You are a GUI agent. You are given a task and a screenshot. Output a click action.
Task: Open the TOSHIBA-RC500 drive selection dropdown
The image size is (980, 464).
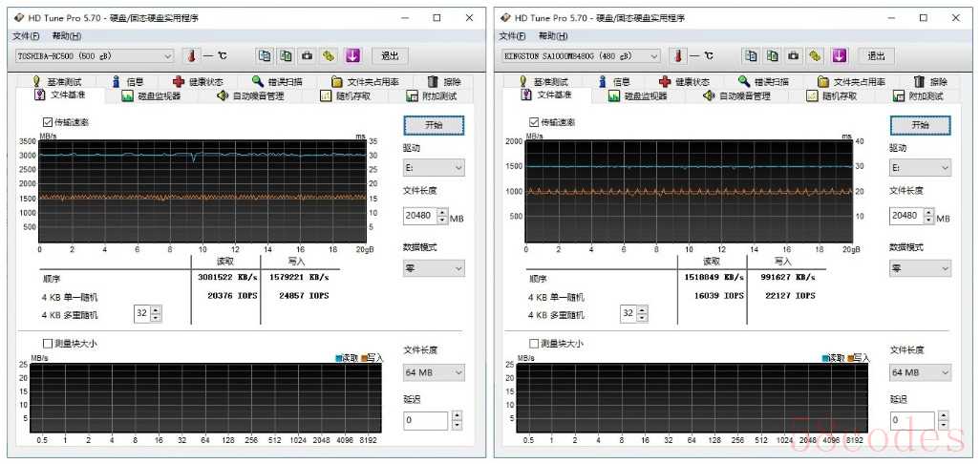pyautogui.click(x=94, y=56)
